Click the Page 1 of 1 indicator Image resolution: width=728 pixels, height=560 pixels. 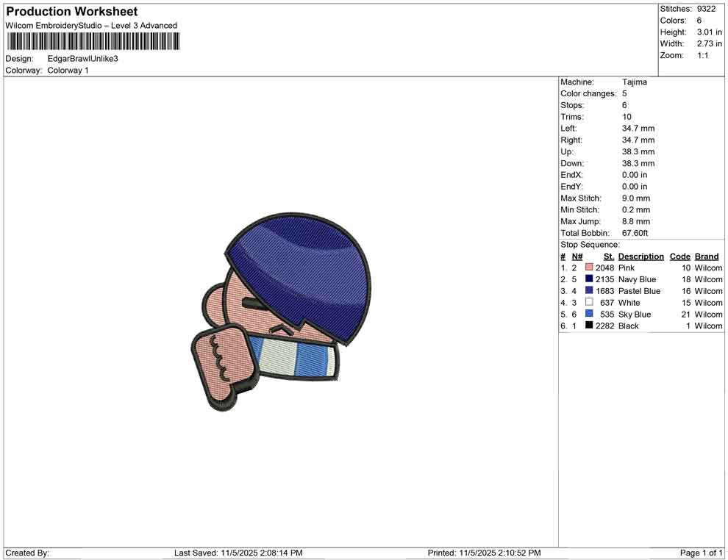tap(701, 553)
